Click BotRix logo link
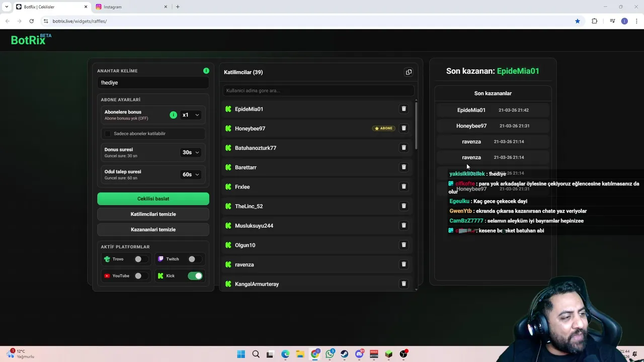 31,40
